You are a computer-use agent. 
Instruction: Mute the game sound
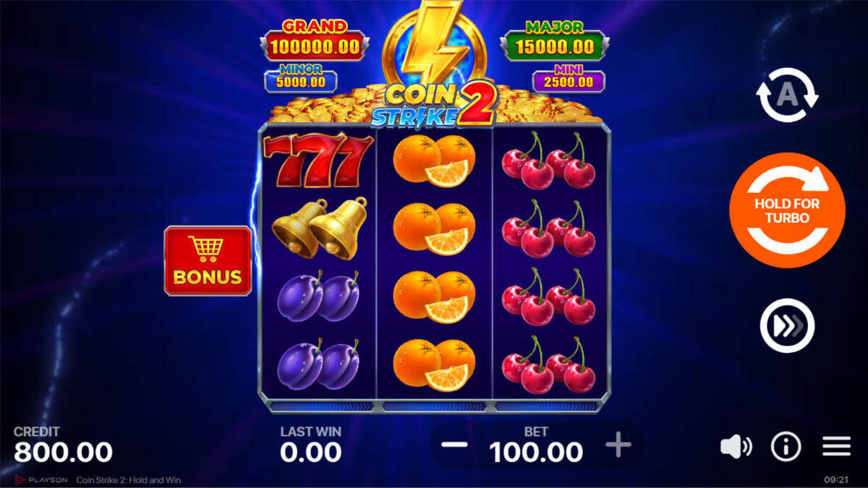[x=736, y=448]
